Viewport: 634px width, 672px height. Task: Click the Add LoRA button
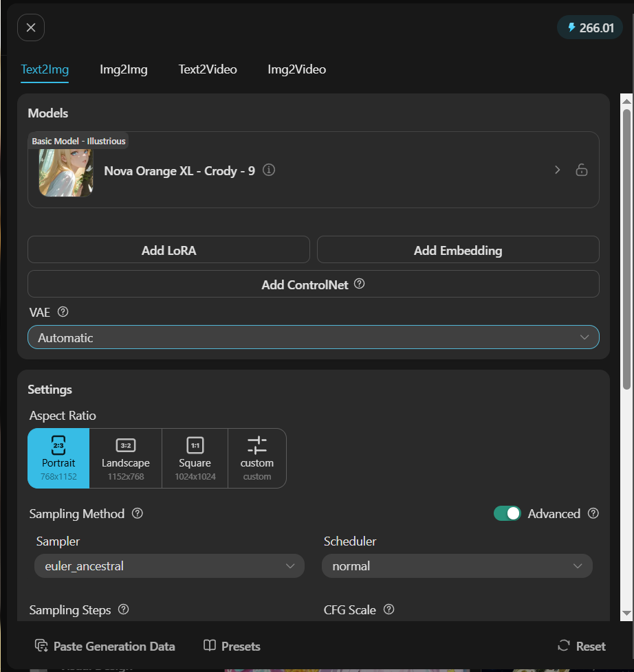tap(168, 250)
